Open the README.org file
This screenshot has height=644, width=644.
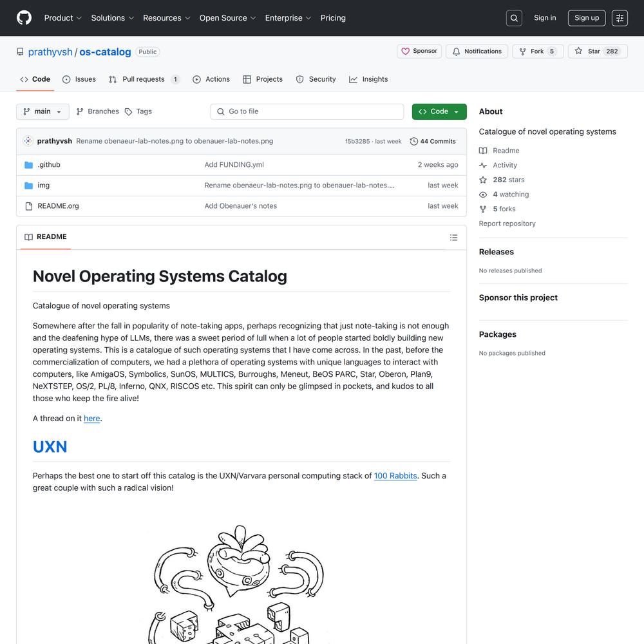58,206
